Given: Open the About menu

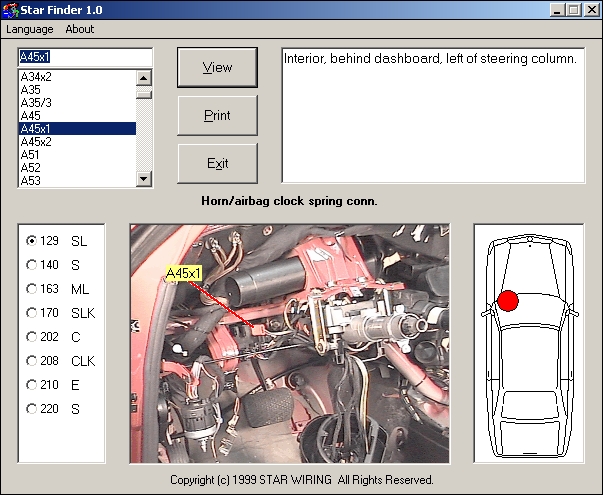Looking at the screenshot, I should coord(80,29).
